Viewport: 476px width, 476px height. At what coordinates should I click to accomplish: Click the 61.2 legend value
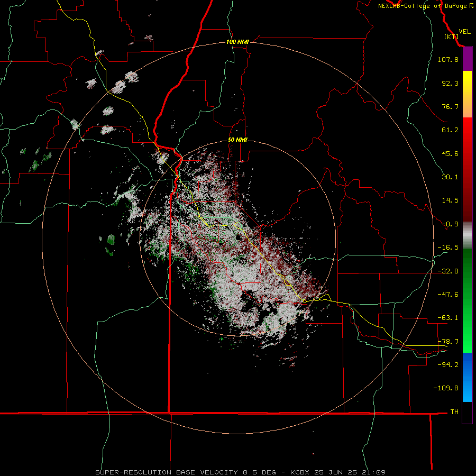click(450, 130)
